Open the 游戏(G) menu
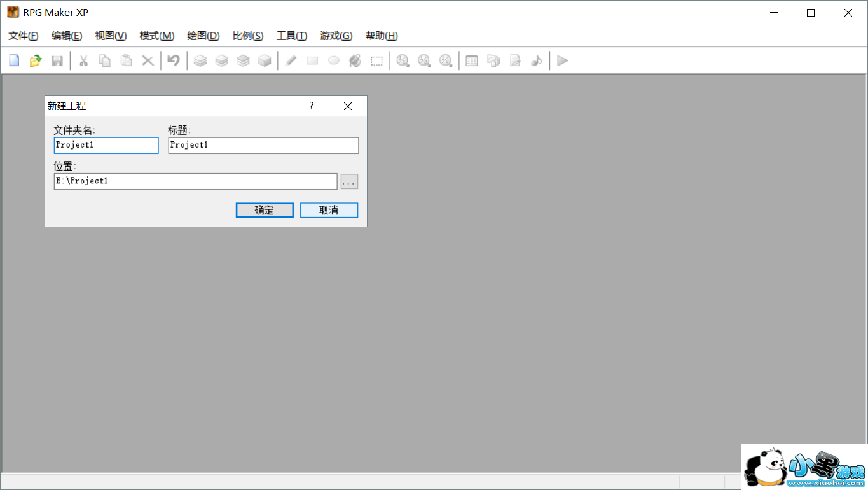 point(336,36)
